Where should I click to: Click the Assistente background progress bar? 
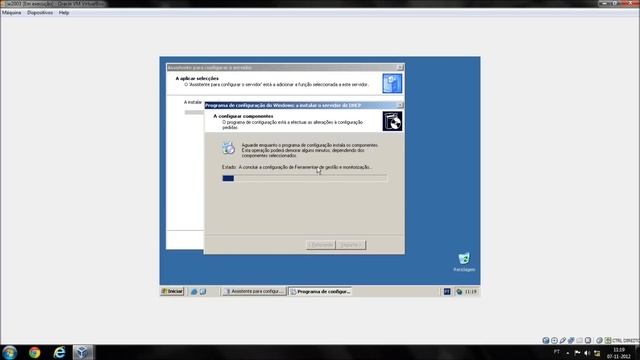[x=194, y=112]
